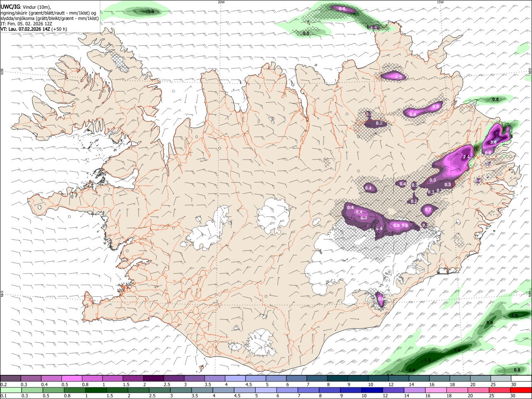Image resolution: width=532 pixels, height=399 pixels.
Task: Pick the light green bottom swatch between 0.1 and 0.3
Action: point(10,390)
